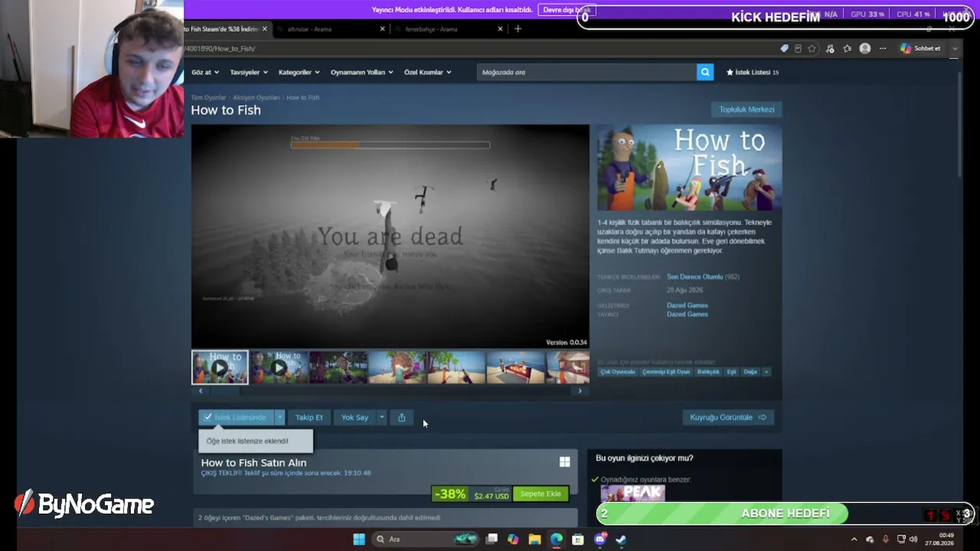
Task: Open Steam from the taskbar
Action: [x=622, y=539]
